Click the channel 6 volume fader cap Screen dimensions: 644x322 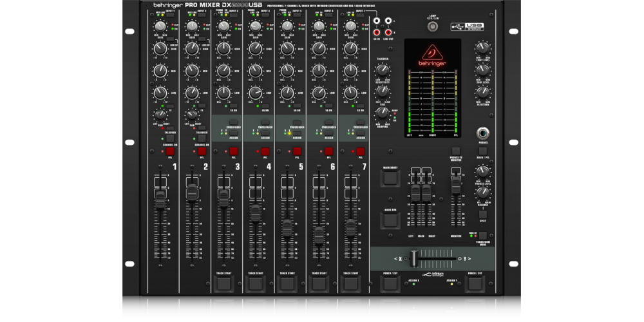pos(319,235)
